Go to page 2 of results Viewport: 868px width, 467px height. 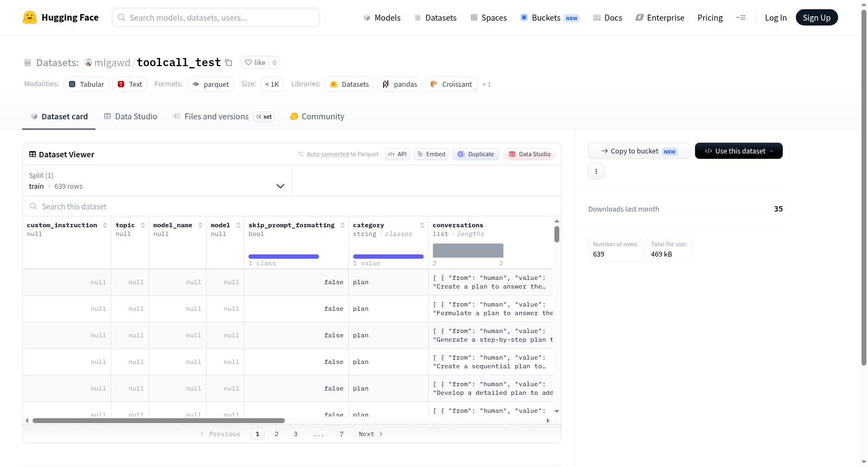point(277,434)
